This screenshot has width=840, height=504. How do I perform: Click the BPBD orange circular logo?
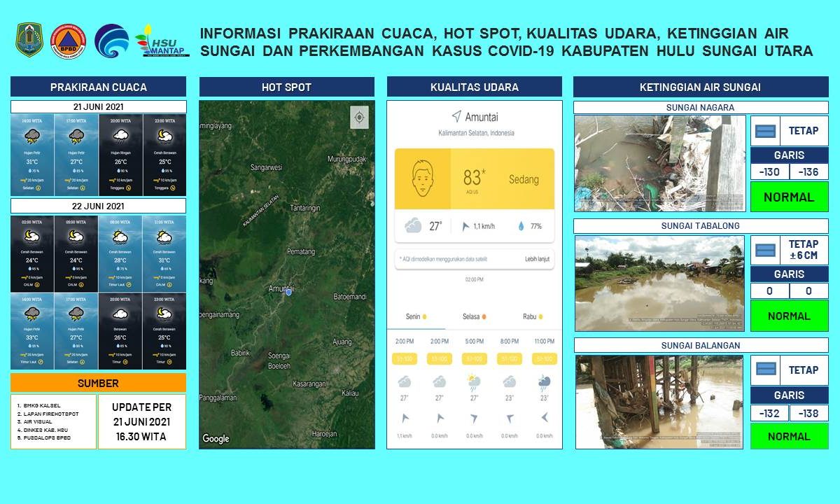pos(68,41)
